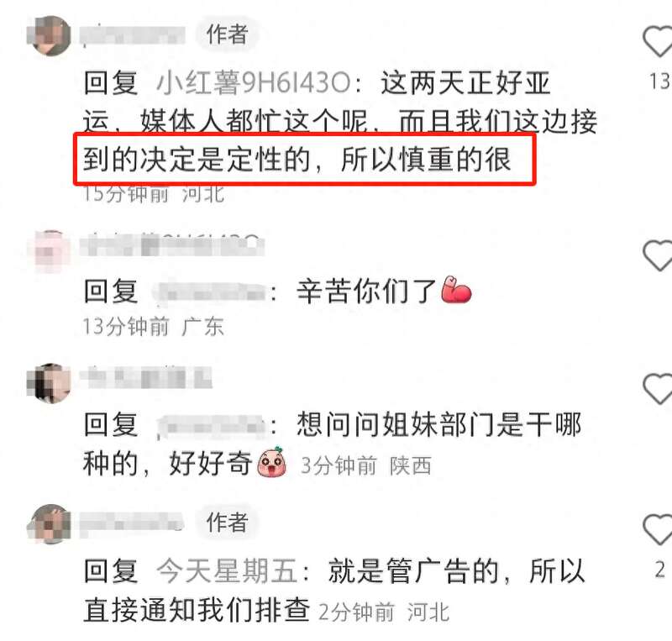Screen dimensions: 672x641
Task: Open the mentioned user 小红薯9H6I43O
Action: point(254,83)
